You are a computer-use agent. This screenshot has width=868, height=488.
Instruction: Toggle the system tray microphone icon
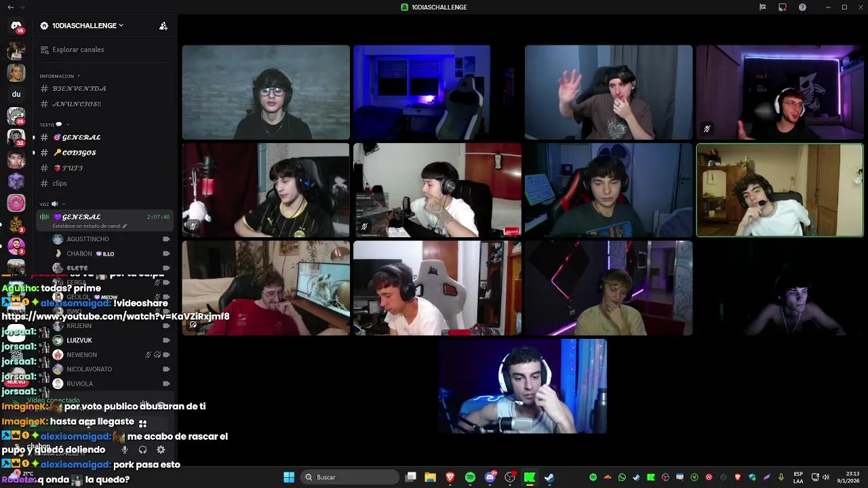click(x=781, y=477)
